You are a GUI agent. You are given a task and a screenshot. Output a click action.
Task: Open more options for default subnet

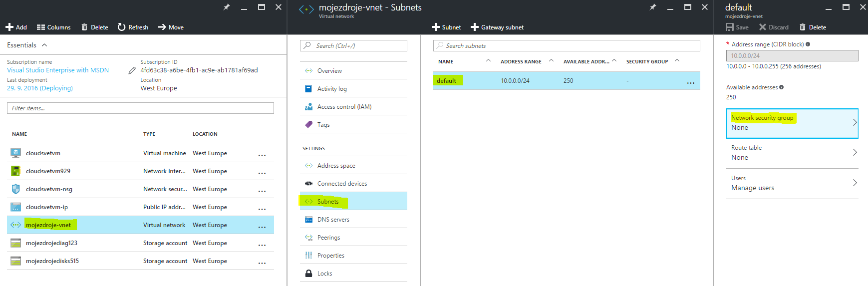point(691,83)
